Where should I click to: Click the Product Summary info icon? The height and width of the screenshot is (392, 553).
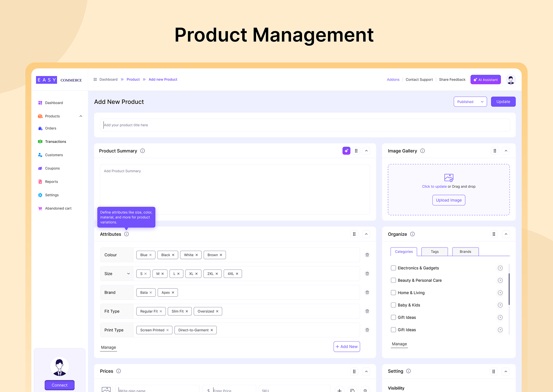coord(142,151)
